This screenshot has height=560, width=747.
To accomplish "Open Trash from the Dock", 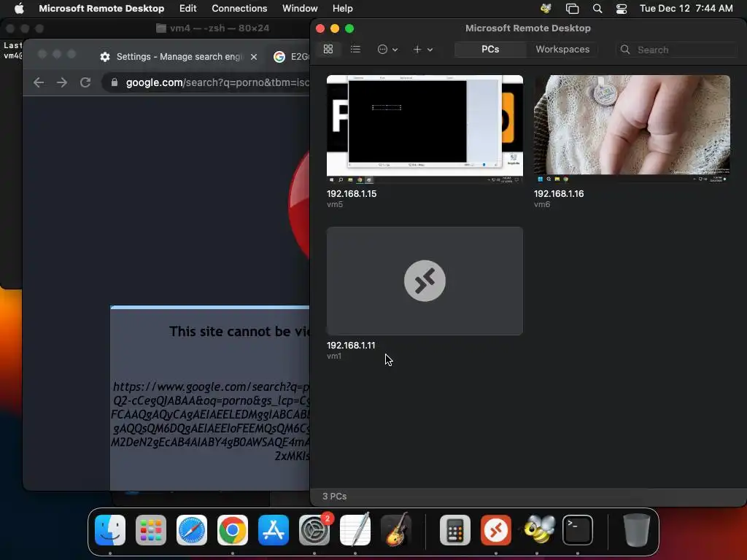I will pos(636,530).
